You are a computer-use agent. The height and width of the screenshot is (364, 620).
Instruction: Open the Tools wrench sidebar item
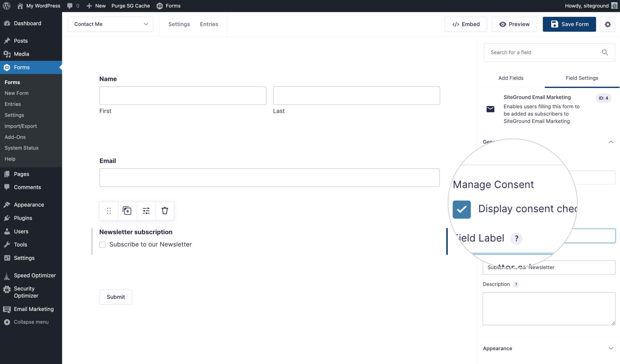click(x=31, y=244)
